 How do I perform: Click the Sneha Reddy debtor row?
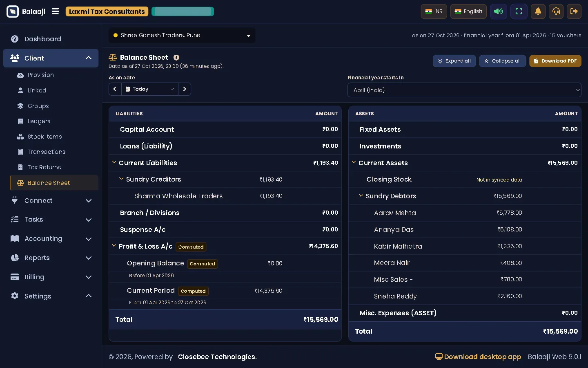tap(465, 296)
